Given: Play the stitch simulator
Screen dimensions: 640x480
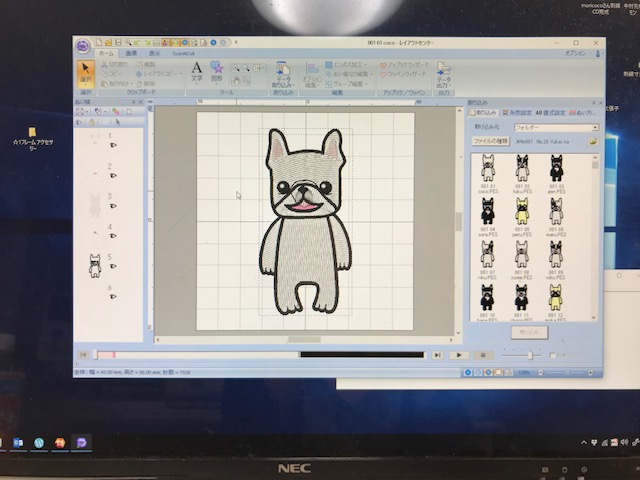Looking at the screenshot, I should (458, 355).
